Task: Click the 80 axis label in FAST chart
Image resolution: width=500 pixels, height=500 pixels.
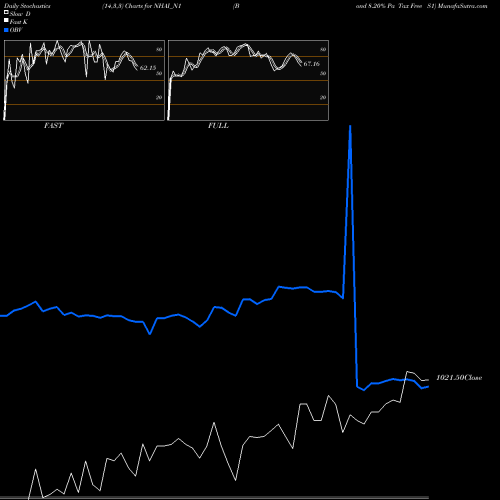Action: pyautogui.click(x=159, y=49)
